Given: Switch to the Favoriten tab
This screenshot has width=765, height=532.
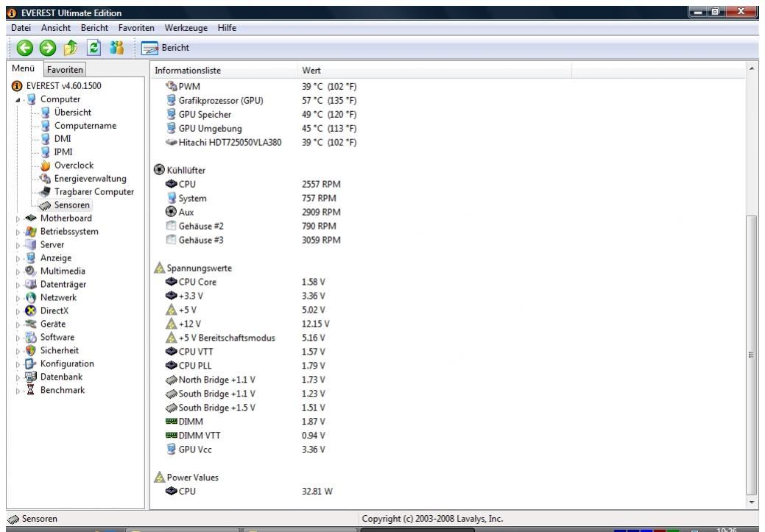Looking at the screenshot, I should coord(65,70).
